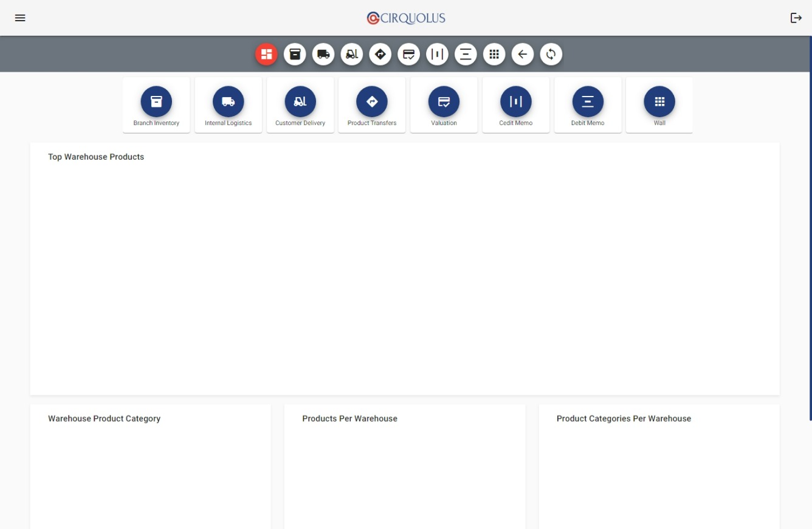Click the card-with-check valuation icon in the gray toolbar
The height and width of the screenshot is (529, 812).
[x=409, y=54]
